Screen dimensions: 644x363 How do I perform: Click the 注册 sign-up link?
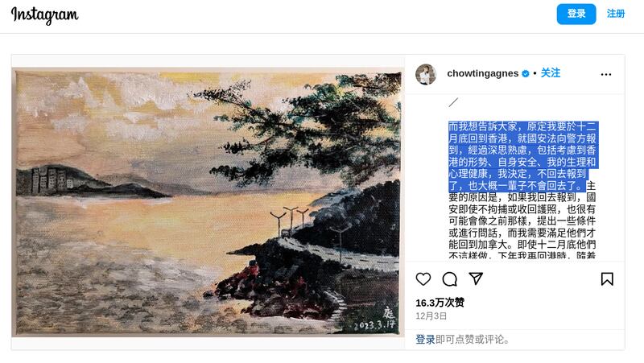click(x=616, y=14)
